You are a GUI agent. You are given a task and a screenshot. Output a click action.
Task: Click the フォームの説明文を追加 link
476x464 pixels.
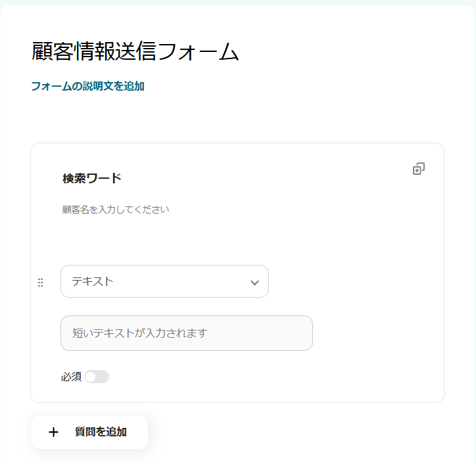(87, 86)
